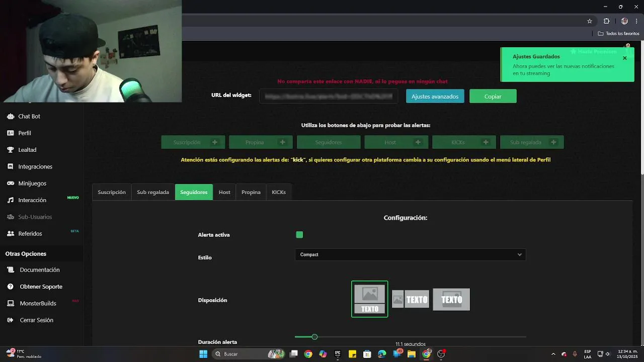Switch to the KICKs tab
This screenshot has width=644, height=362.
click(x=279, y=192)
